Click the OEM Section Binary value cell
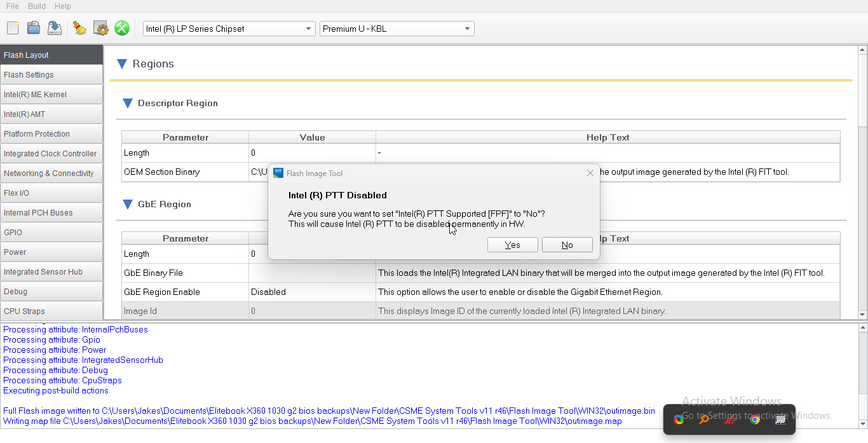This screenshot has height=443, width=868. (259, 172)
